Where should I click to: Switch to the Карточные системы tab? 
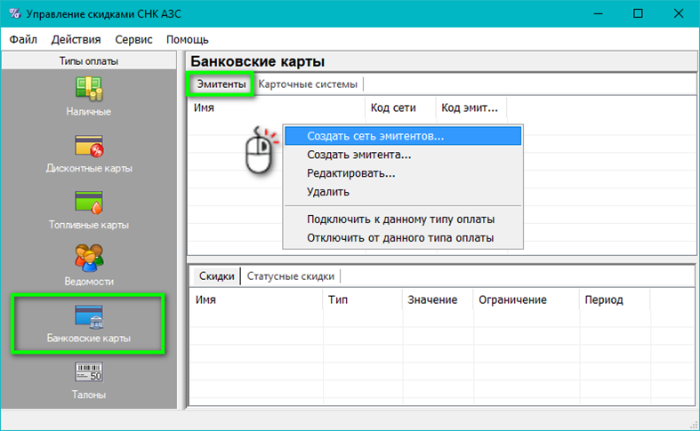[x=308, y=85]
